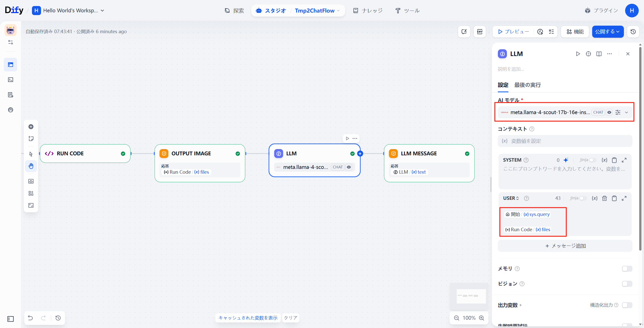644x328 pixels.
Task: Expand the AI model selector dropdown
Action: tap(626, 112)
